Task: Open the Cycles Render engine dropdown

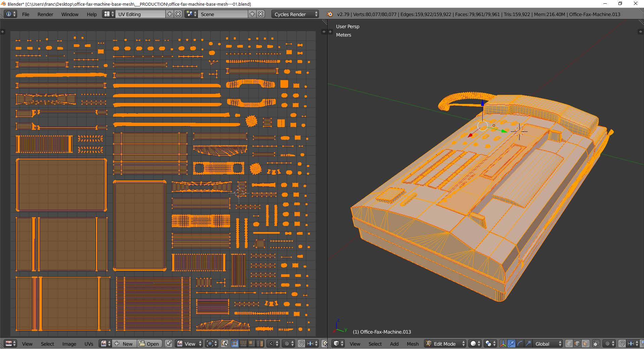Action: point(295,14)
